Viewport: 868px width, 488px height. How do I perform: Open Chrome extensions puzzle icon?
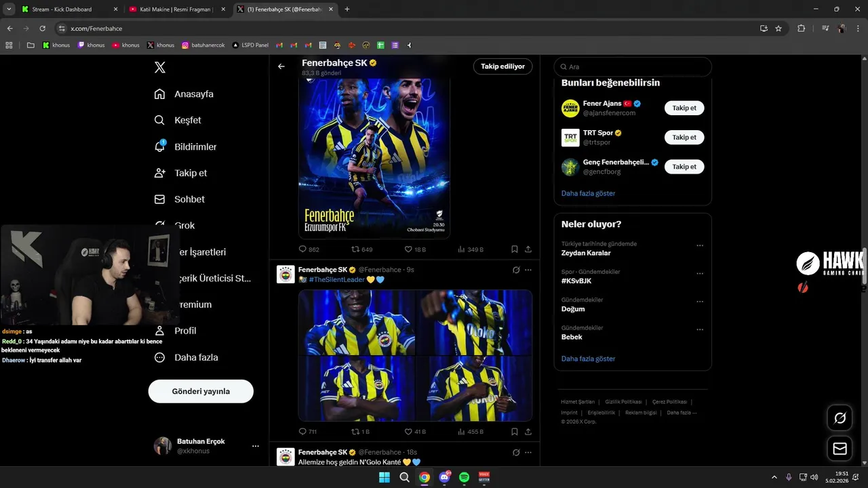coord(802,28)
